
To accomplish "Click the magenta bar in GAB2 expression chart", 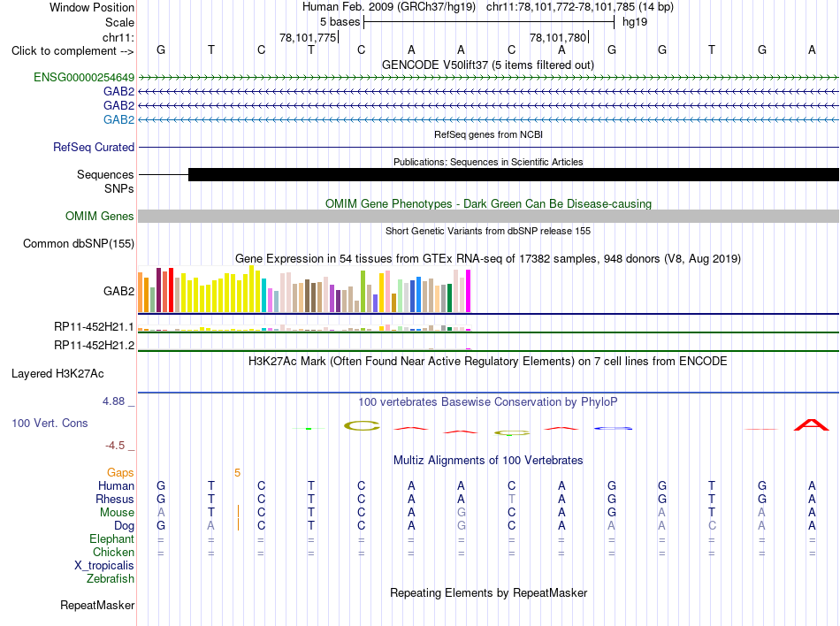I will (x=468, y=291).
